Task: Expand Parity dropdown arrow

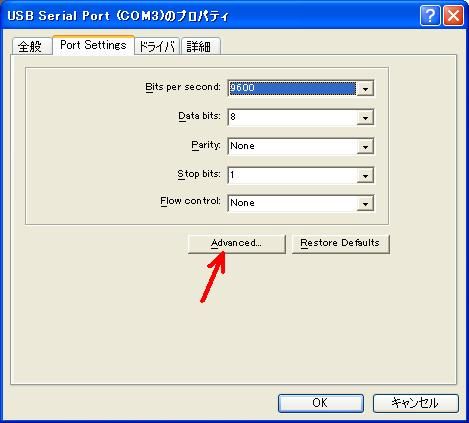Action: click(x=365, y=146)
